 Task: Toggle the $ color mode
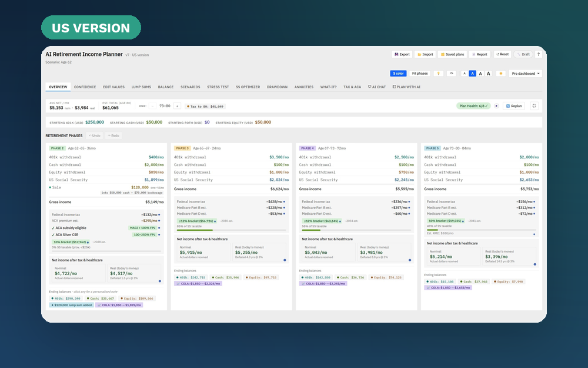398,74
